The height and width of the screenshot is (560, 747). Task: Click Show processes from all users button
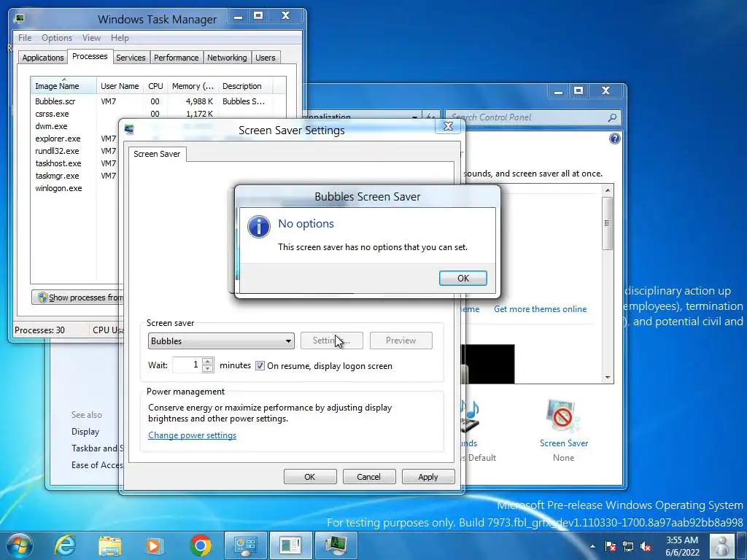[77, 297]
